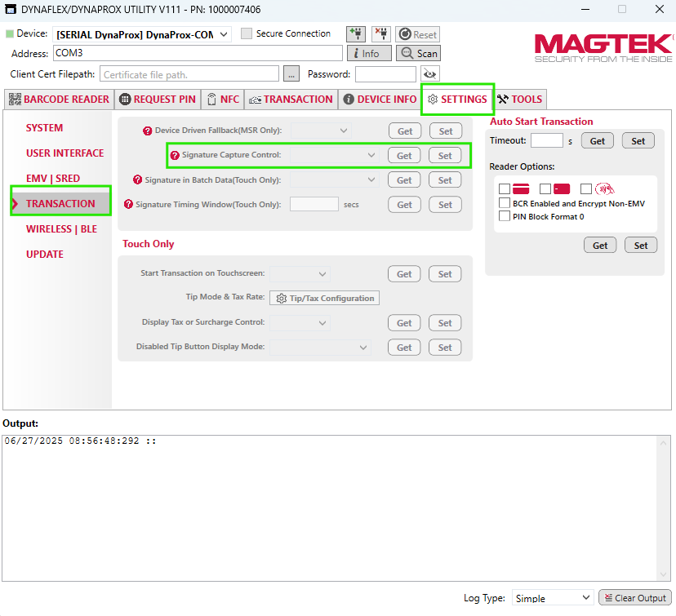The height and width of the screenshot is (616, 676).
Task: Set the Auto Start Timeout value
Action: click(638, 141)
